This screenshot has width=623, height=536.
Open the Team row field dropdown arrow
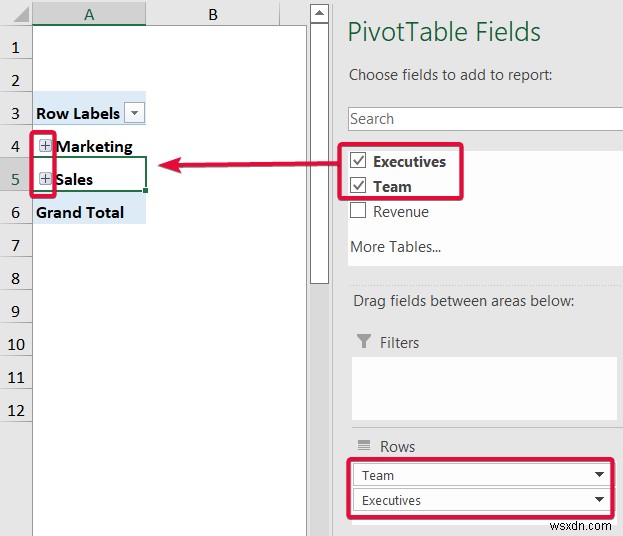tap(599, 474)
